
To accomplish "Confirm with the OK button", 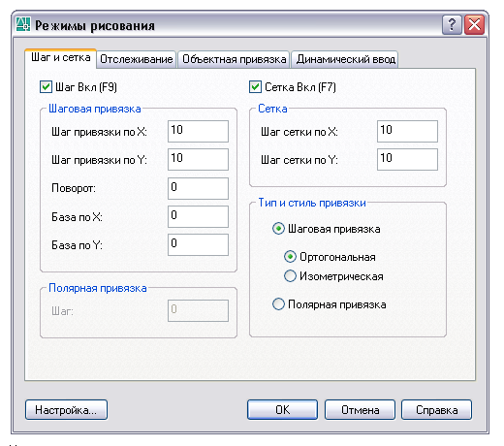I will point(282,410).
